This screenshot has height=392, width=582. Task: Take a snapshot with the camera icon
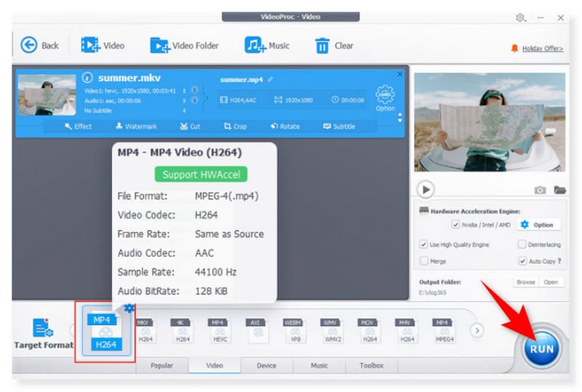click(x=540, y=190)
